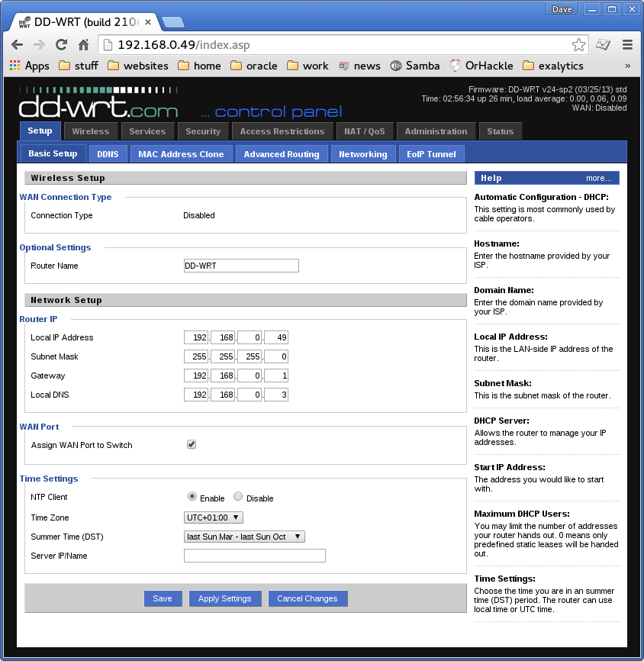Click the Apply Settings button

tap(224, 598)
